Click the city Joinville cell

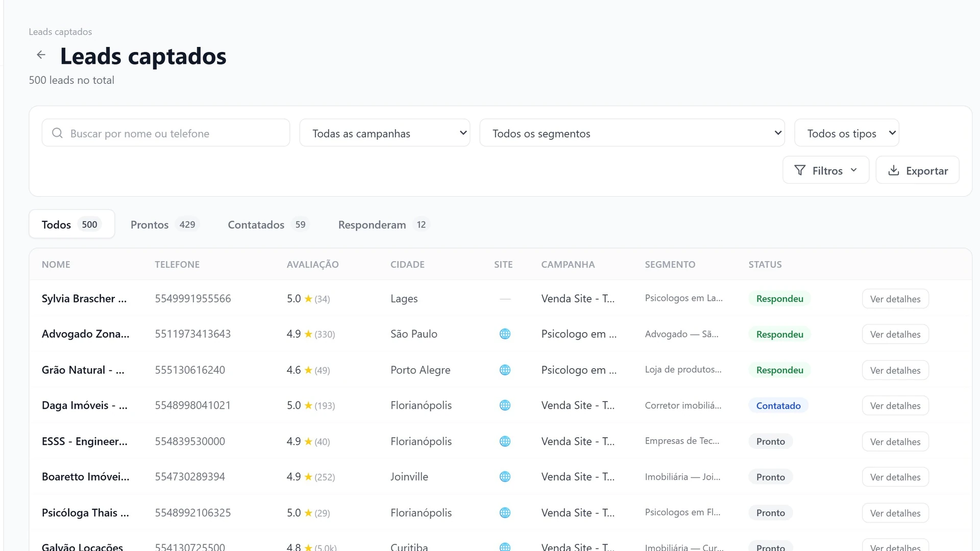pyautogui.click(x=409, y=477)
